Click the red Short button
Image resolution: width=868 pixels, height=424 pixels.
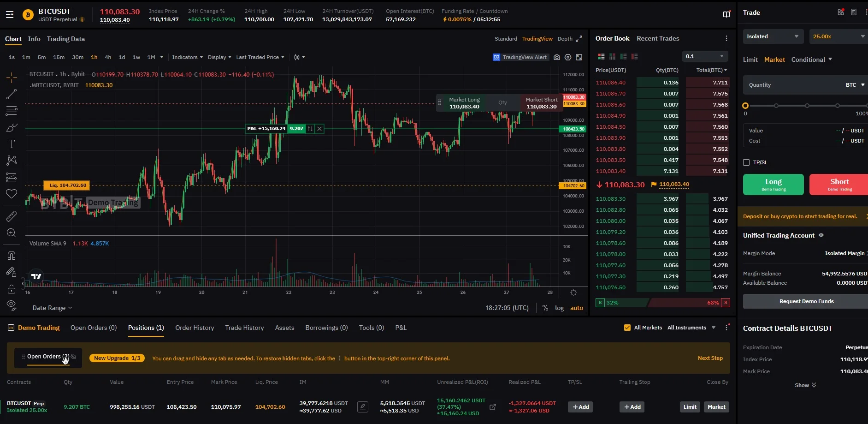coord(839,185)
